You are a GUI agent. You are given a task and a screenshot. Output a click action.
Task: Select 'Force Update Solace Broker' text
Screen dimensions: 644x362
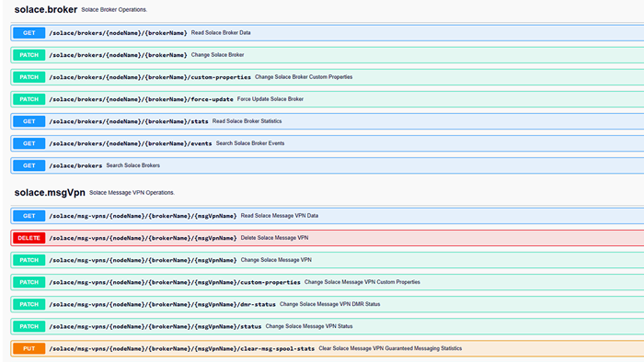pyautogui.click(x=270, y=99)
